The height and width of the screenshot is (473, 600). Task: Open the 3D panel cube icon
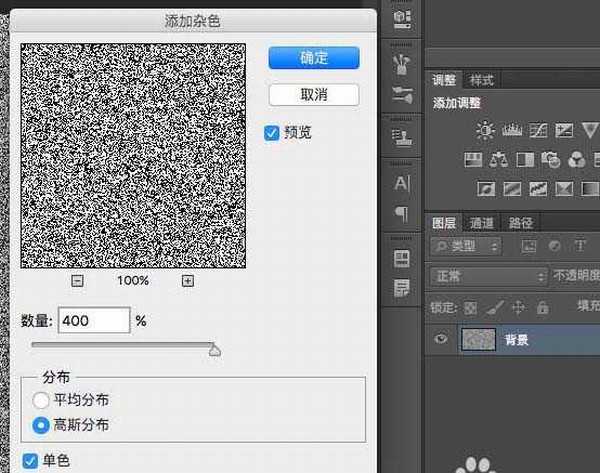pyautogui.click(x=402, y=18)
